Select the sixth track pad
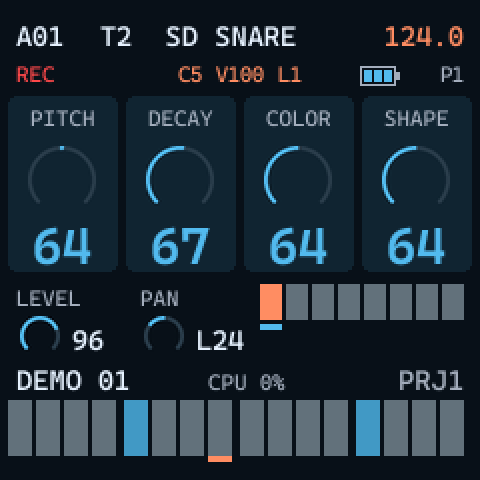This screenshot has width=480, height=480. (401, 302)
